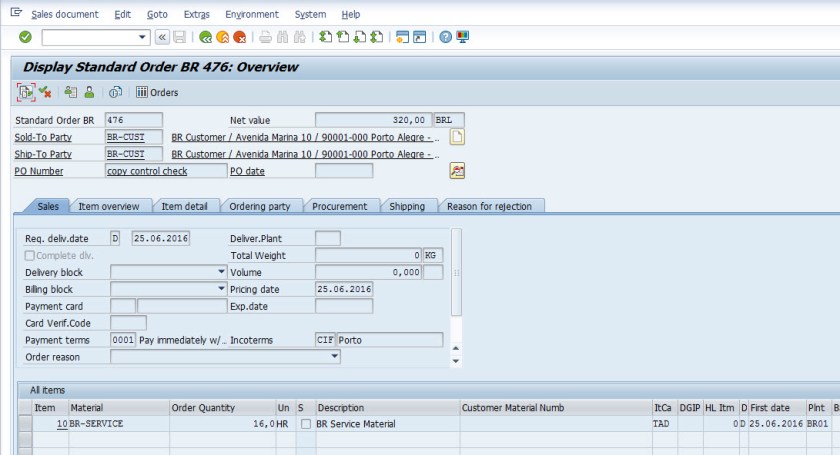Click the Orders button
Screen dimensions: 840x455
pyautogui.click(x=157, y=92)
